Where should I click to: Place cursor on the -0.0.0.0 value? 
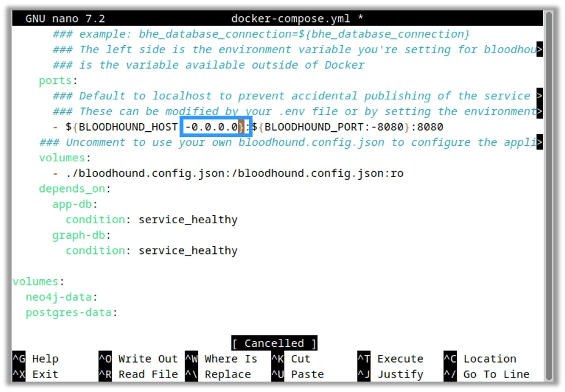coord(212,127)
